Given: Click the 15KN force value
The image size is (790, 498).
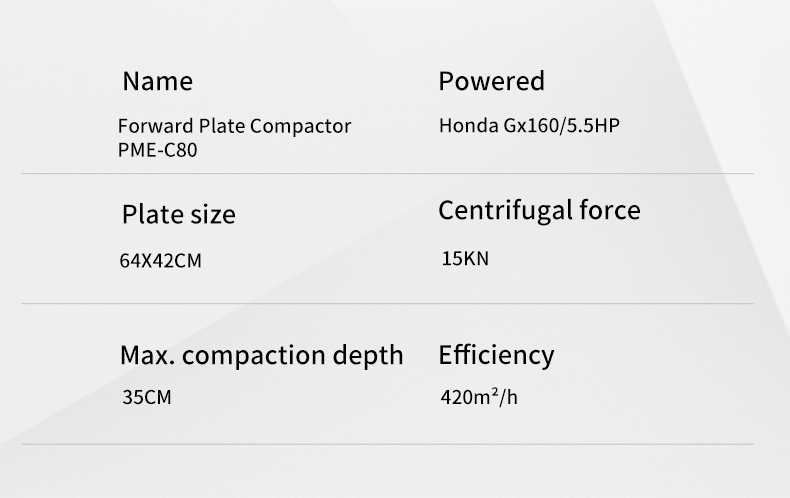Looking at the screenshot, I should (x=465, y=259).
